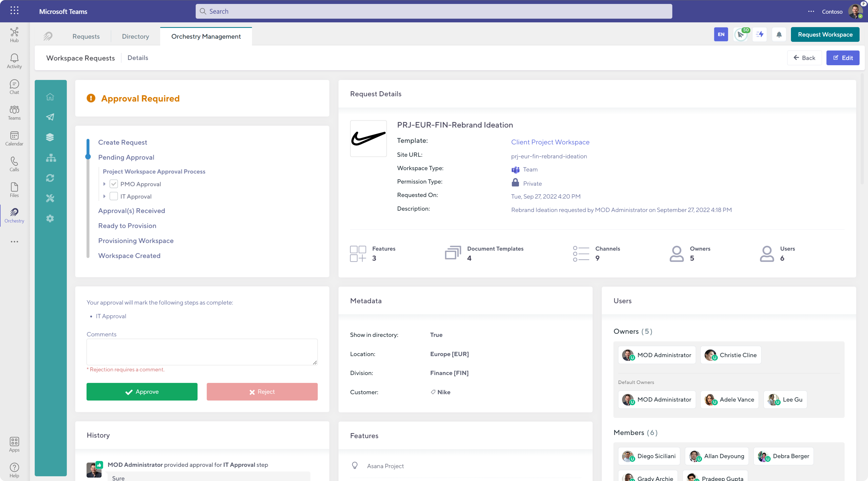This screenshot has height=481, width=868.
Task: Open the Activity feed
Action: [x=14, y=61]
